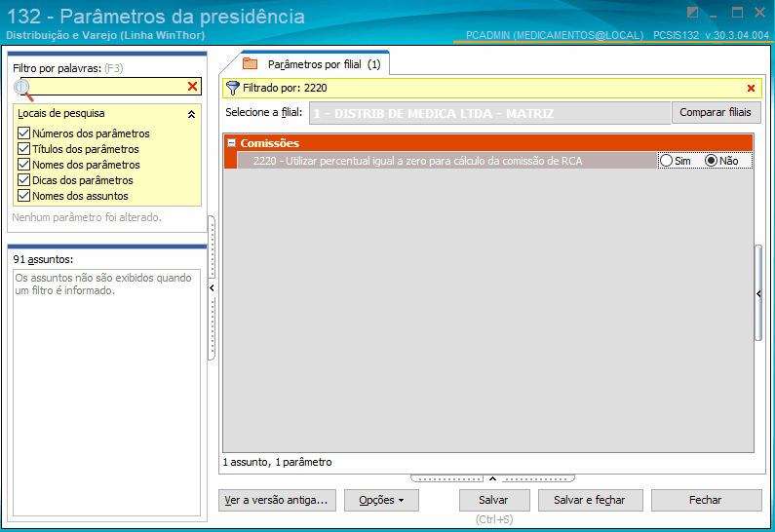Click the Fechar button
Screen dimensions: 775x532
[x=706, y=500]
